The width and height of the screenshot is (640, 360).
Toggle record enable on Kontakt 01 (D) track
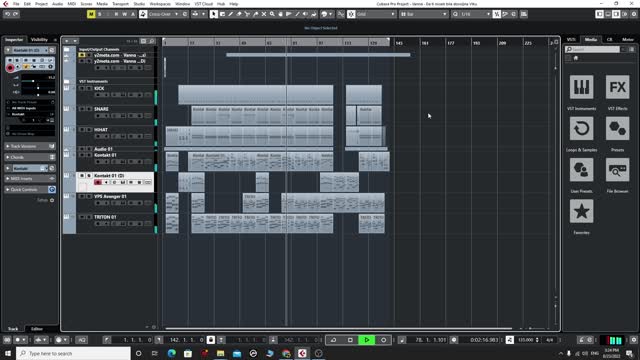(x=98, y=182)
